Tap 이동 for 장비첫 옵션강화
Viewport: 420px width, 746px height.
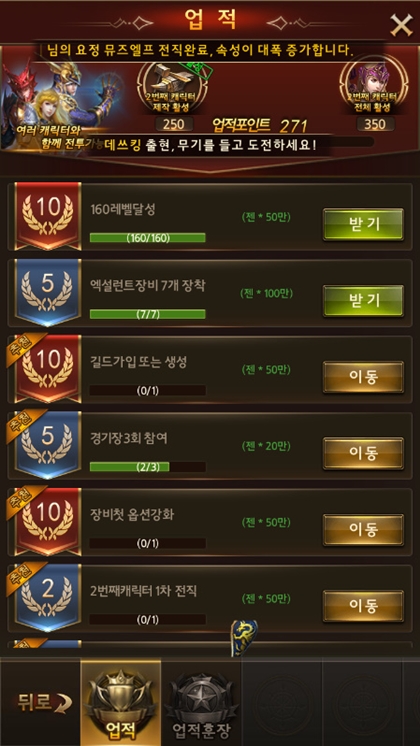click(x=363, y=530)
